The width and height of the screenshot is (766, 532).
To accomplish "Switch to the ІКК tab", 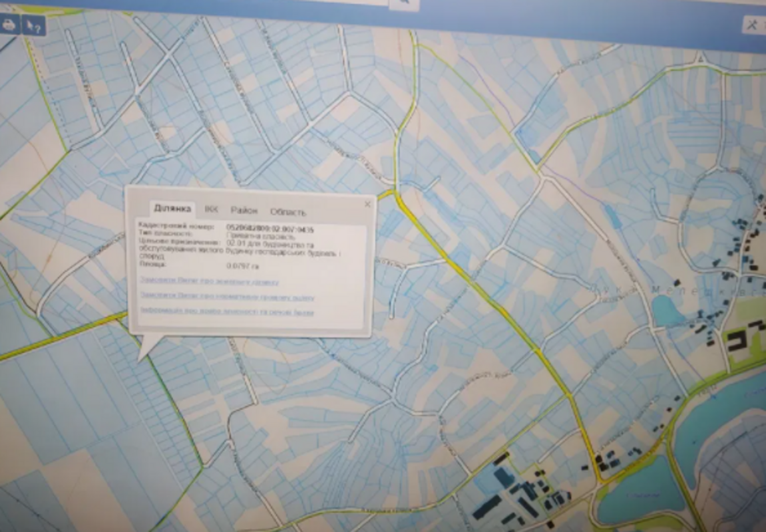I will click(211, 210).
